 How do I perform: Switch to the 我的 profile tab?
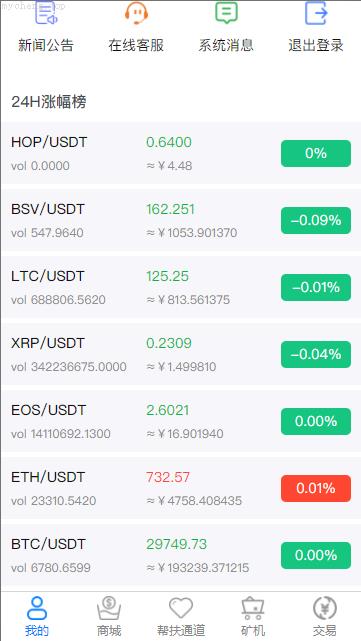click(37, 616)
